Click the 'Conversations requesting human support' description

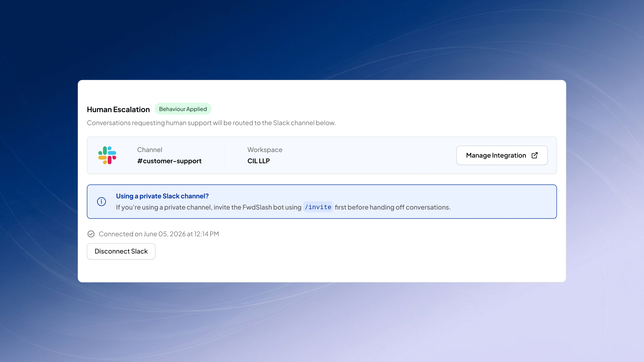pos(211,123)
